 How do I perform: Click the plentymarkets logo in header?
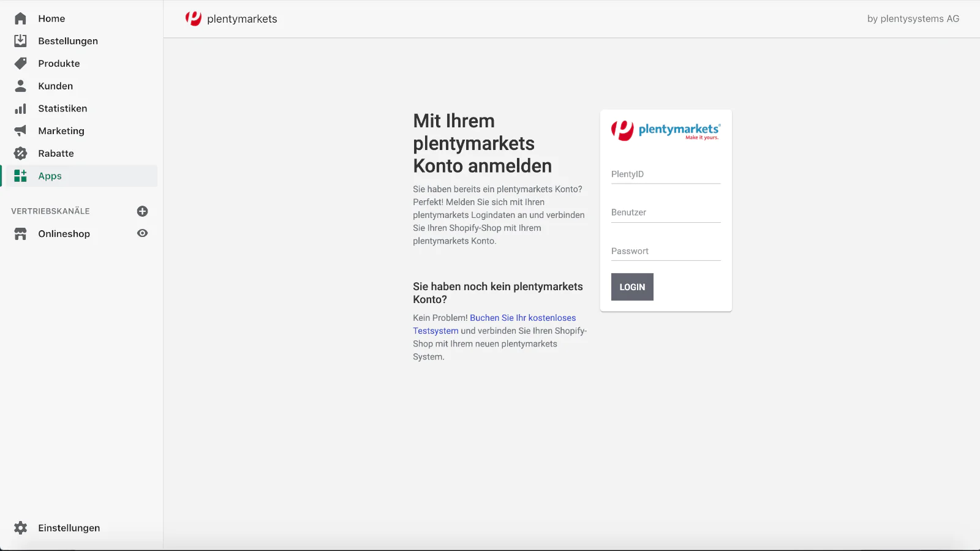click(x=194, y=19)
